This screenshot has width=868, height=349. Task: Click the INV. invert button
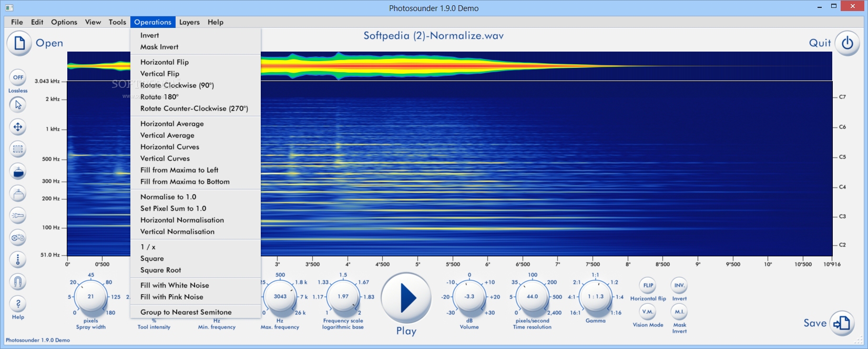(x=679, y=285)
